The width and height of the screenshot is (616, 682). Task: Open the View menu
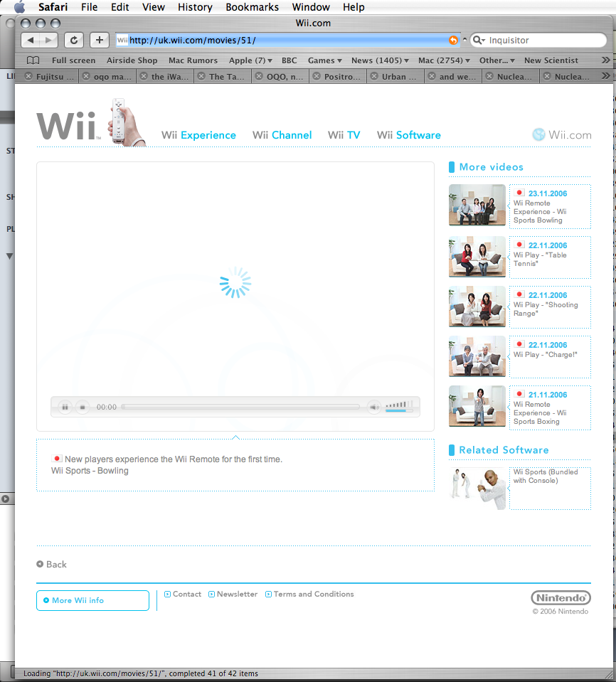point(154,7)
